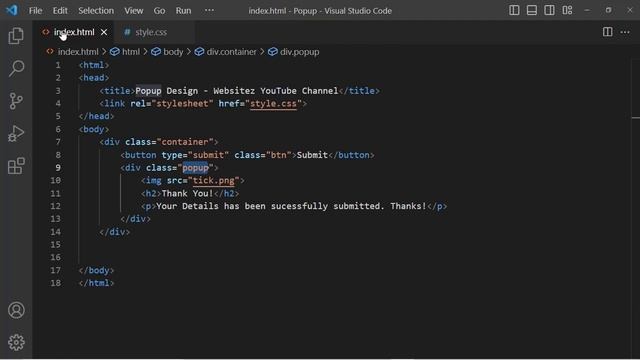Click the closing </body> tag

tap(96, 270)
